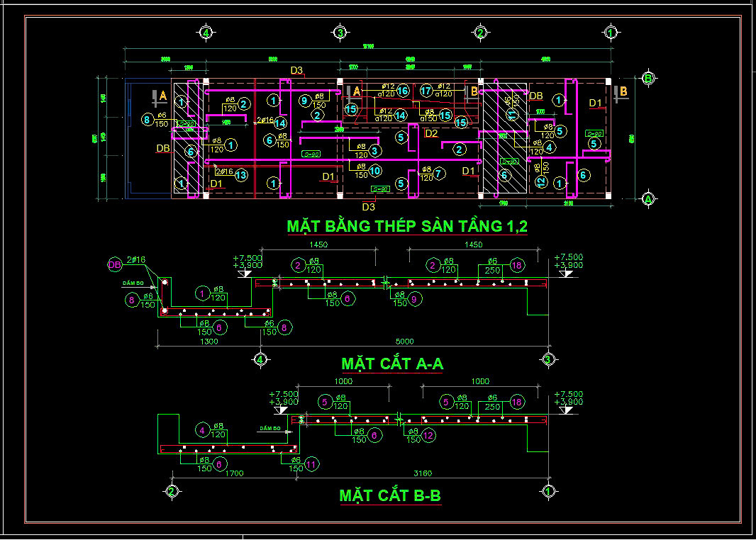This screenshot has height=540, width=756.
Task: Select rebar tag 9 in section A-A
Action: click(421, 298)
